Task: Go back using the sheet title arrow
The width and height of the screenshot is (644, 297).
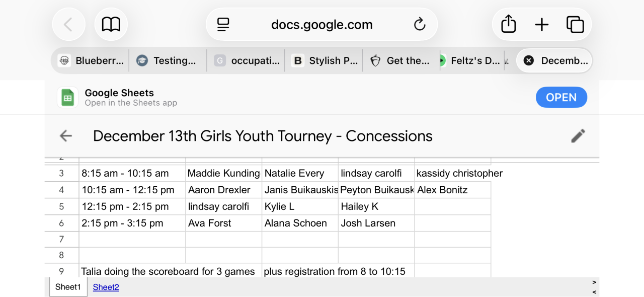Action: (x=66, y=136)
